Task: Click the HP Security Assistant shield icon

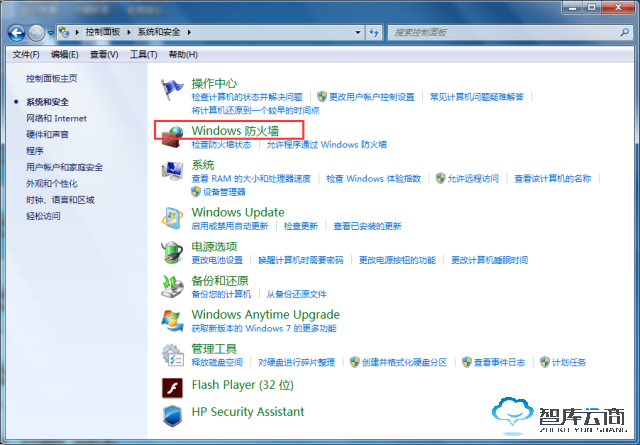Action: (x=172, y=416)
